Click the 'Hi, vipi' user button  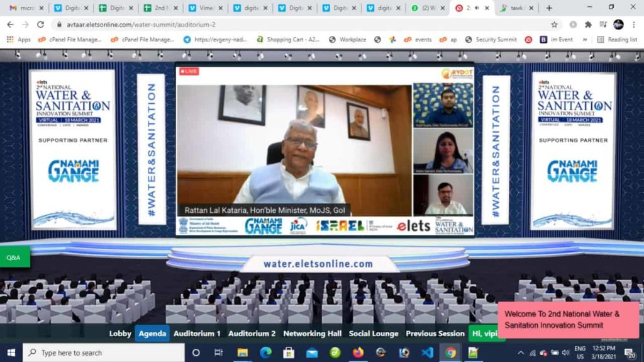(484, 334)
